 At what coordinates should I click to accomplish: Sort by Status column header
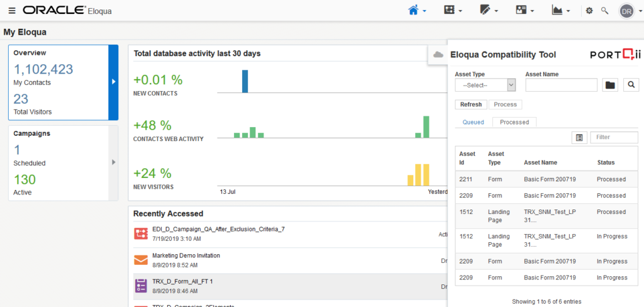click(x=606, y=162)
